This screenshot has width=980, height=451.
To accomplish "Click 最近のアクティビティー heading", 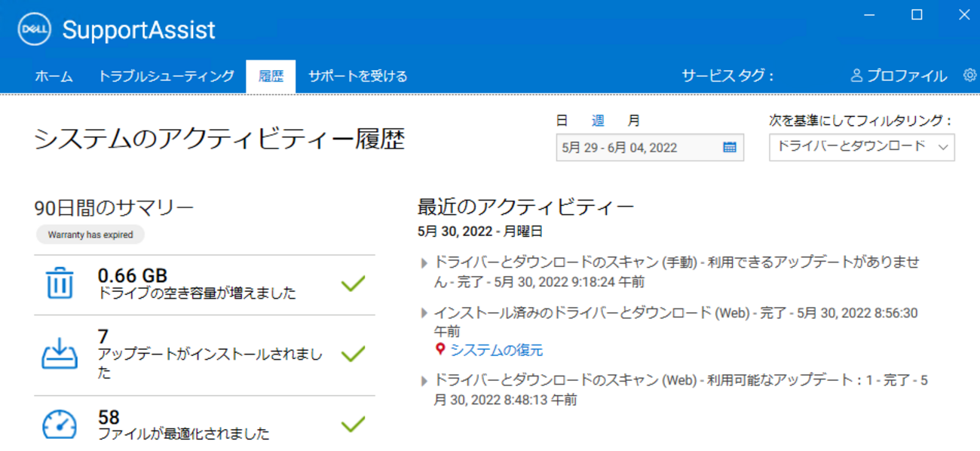I will click(x=526, y=207).
